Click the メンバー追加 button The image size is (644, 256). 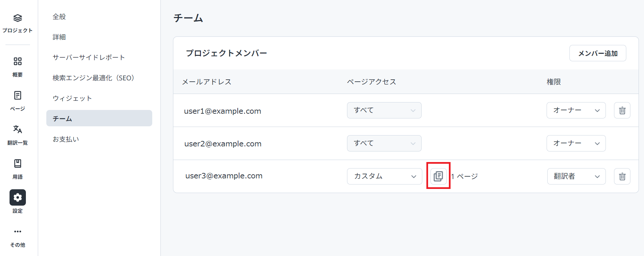[x=598, y=53]
